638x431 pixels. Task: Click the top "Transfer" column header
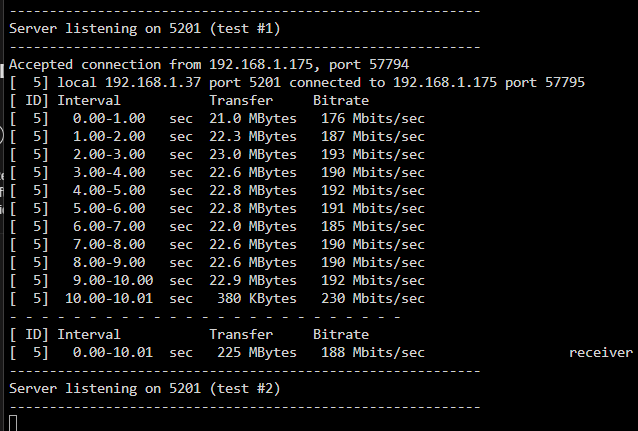click(241, 100)
